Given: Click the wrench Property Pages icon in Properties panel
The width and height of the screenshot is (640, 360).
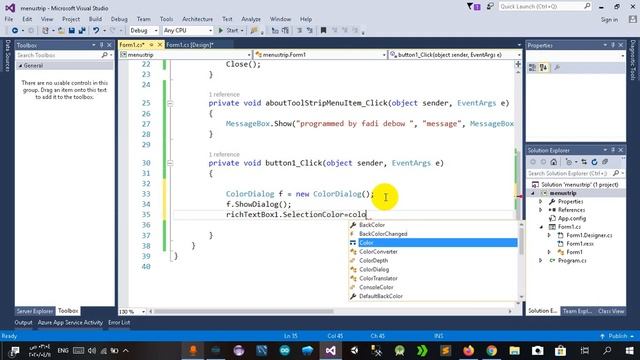Looking at the screenshot, I should point(557,68).
